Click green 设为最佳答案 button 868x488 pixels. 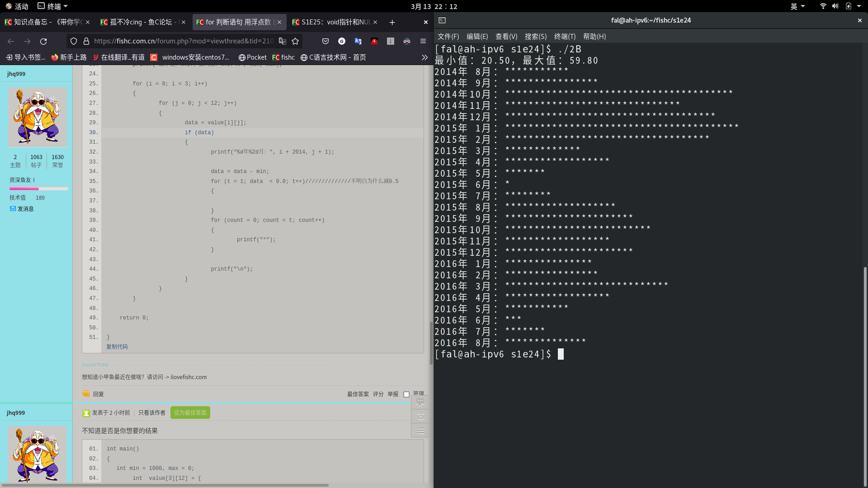(190, 413)
